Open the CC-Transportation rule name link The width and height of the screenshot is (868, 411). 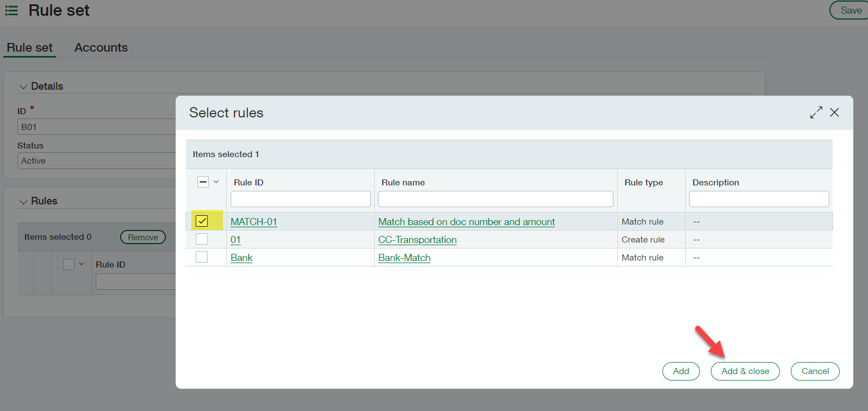pyautogui.click(x=417, y=240)
